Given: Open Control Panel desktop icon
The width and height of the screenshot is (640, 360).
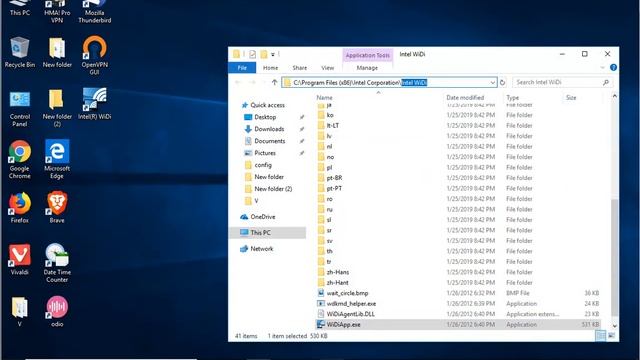Looking at the screenshot, I should click(x=20, y=108).
